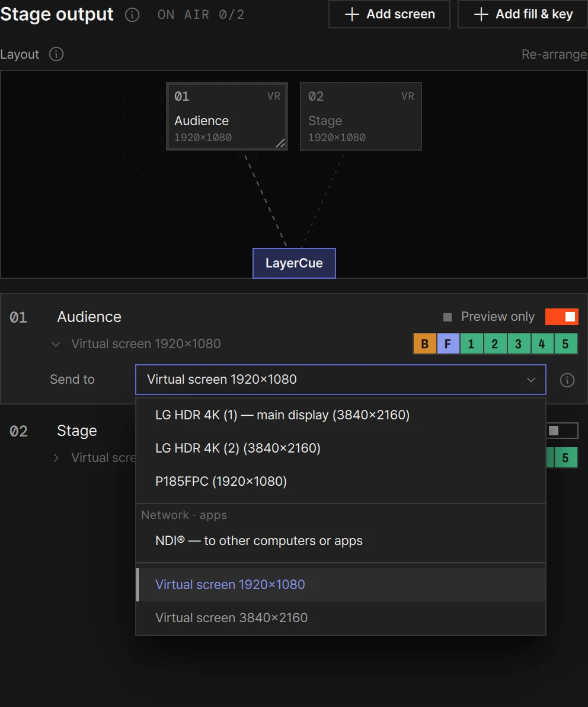Viewport: 588px width, 707px height.
Task: Toggle the Stage output on-air switch
Action: point(562,431)
